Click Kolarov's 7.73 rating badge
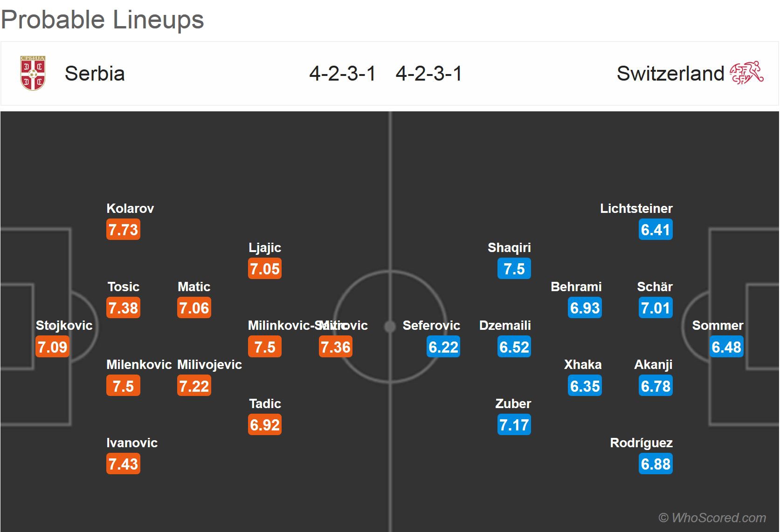780x532 pixels. (123, 230)
